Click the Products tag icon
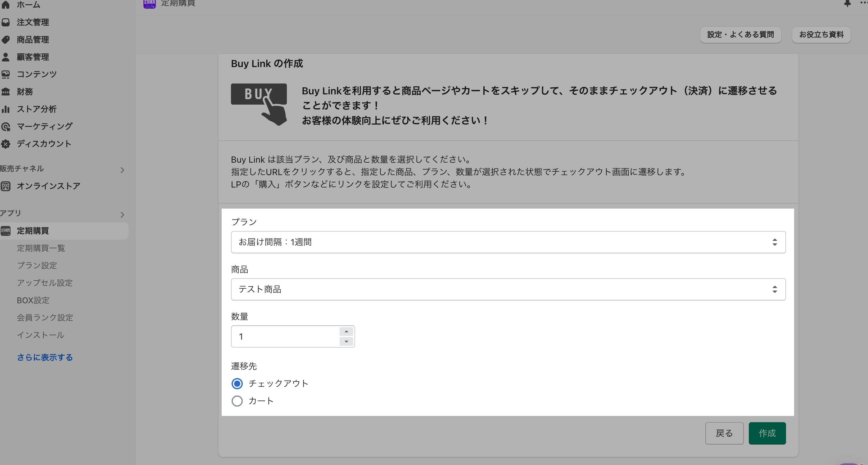The width and height of the screenshot is (868, 465). [6, 40]
